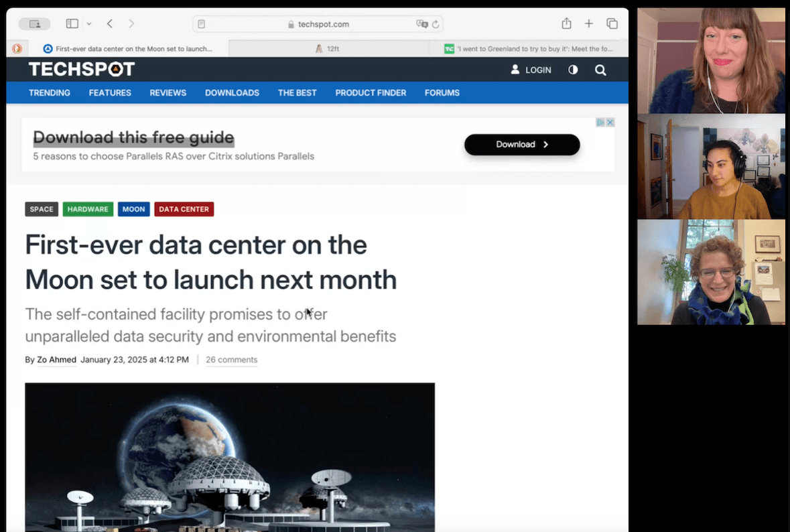Screen dimensions: 790x532
Task: Add a new tab with plus icon
Action: 588,23
